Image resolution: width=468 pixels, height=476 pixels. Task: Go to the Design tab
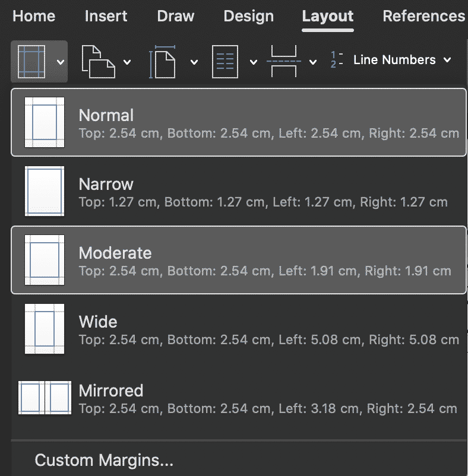[248, 16]
